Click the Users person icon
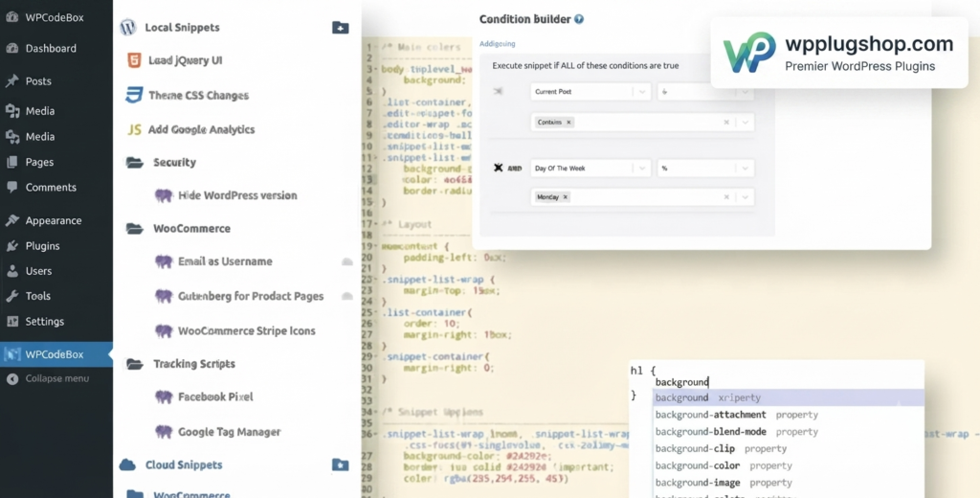The image size is (980, 498). (x=11, y=271)
